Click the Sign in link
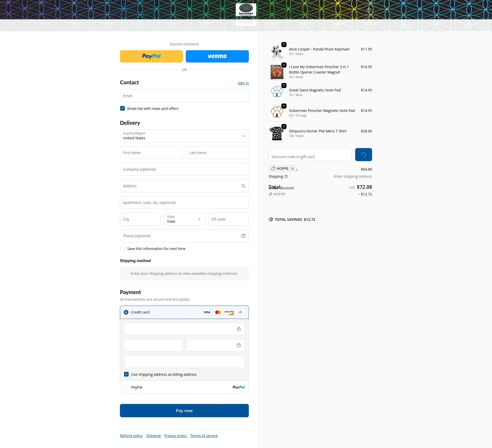This screenshot has height=448, width=492. (x=243, y=83)
